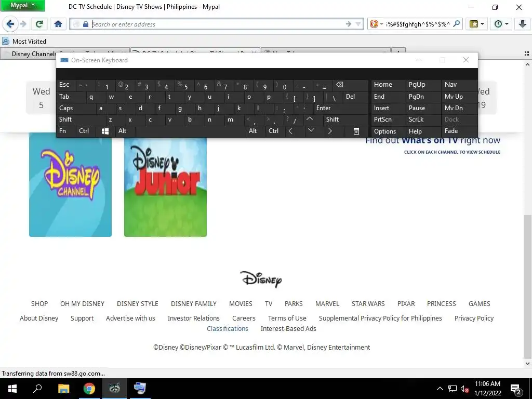This screenshot has height=399, width=532.
Task: Open the DuckDuckGo search engine selector
Action: (376, 24)
